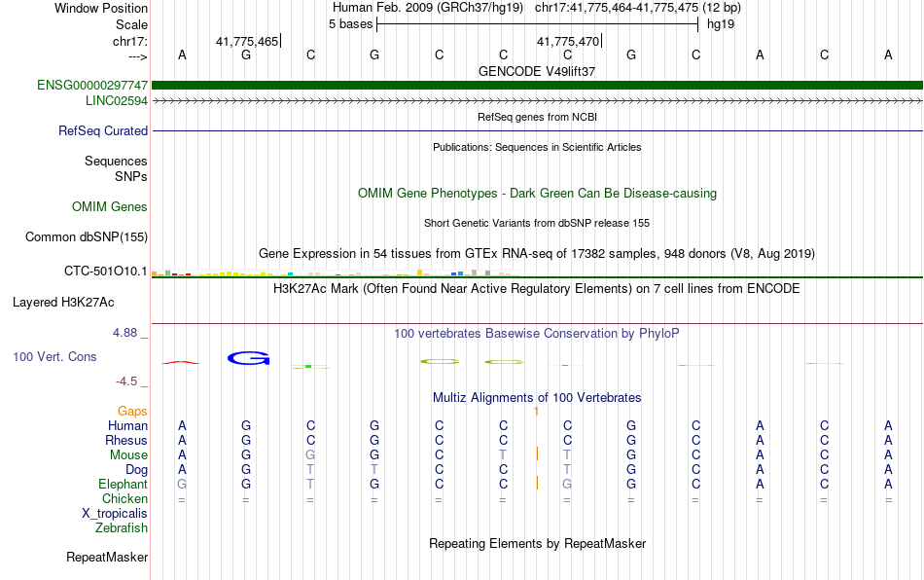Screen dimensions: 924x580
Task: Open the Repeating Elements by RepeatMasker title
Action: pyautogui.click(x=537, y=543)
